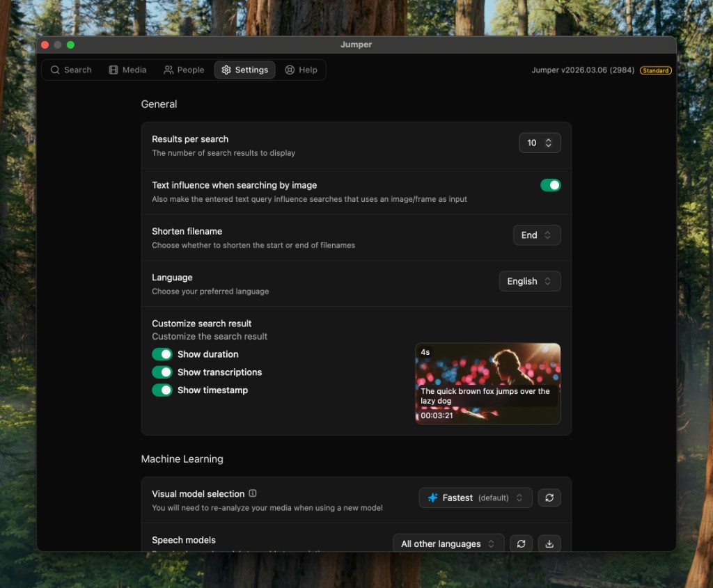Disable text influence when searching by image
The image size is (713, 588).
point(551,185)
